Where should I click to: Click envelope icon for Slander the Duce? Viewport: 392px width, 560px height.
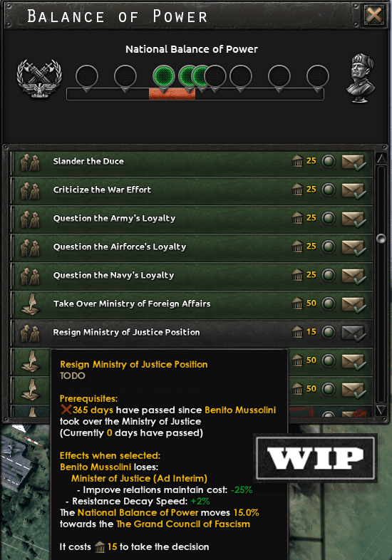tap(354, 162)
